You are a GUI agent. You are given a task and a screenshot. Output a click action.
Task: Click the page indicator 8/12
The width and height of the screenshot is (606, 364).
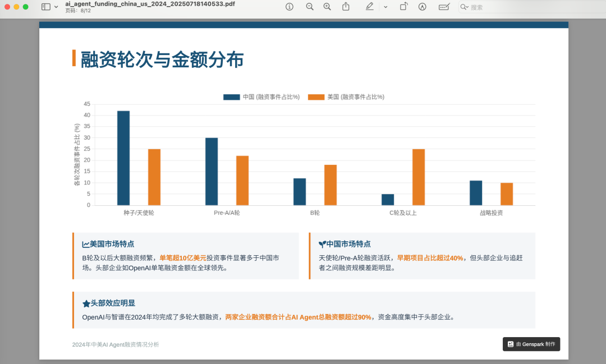[77, 11]
